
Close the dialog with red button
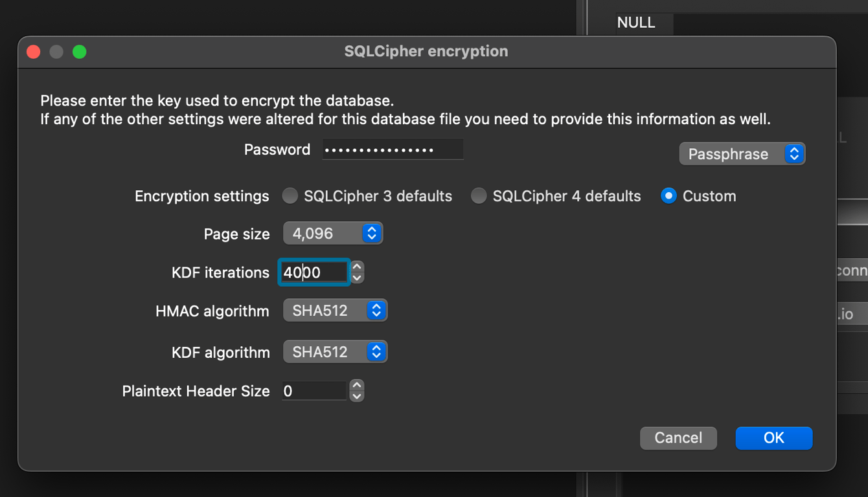34,52
